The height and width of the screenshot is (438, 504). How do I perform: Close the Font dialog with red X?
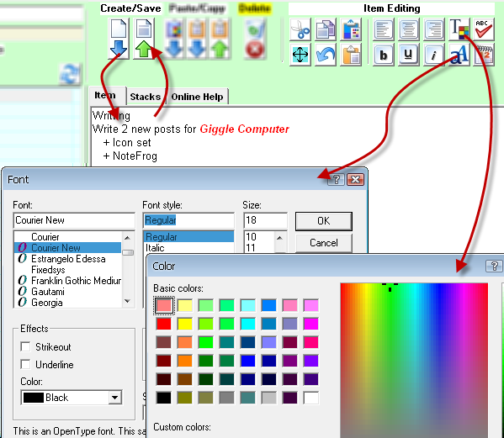click(355, 179)
